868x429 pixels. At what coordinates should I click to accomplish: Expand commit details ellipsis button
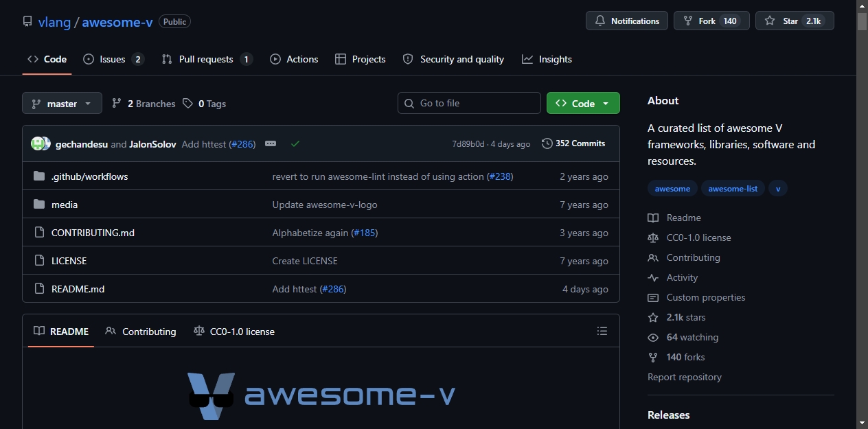pos(271,143)
